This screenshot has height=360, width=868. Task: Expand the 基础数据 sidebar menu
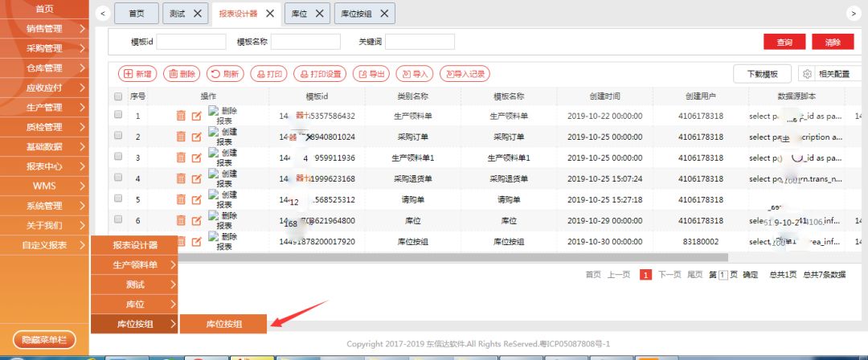click(44, 147)
